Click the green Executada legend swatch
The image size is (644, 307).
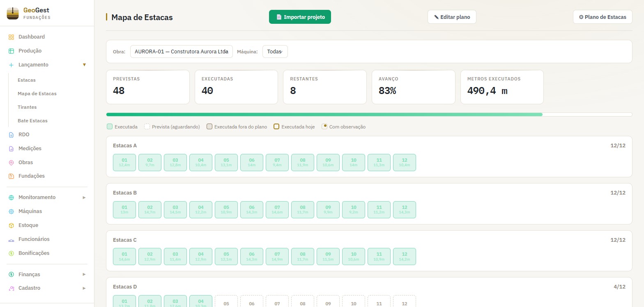[110, 127]
